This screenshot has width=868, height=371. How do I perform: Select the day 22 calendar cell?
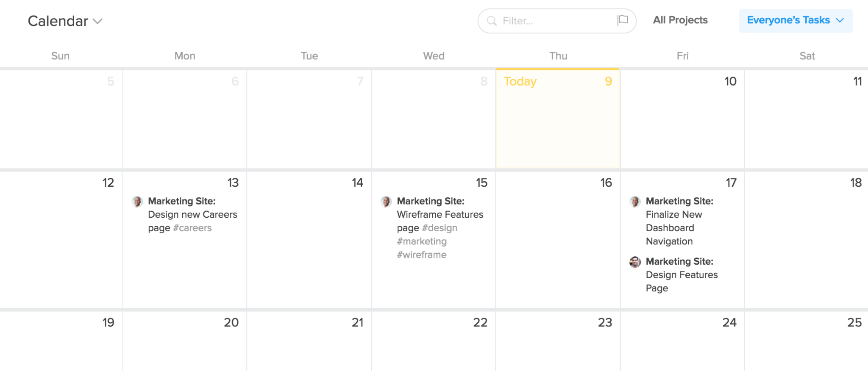point(434,341)
